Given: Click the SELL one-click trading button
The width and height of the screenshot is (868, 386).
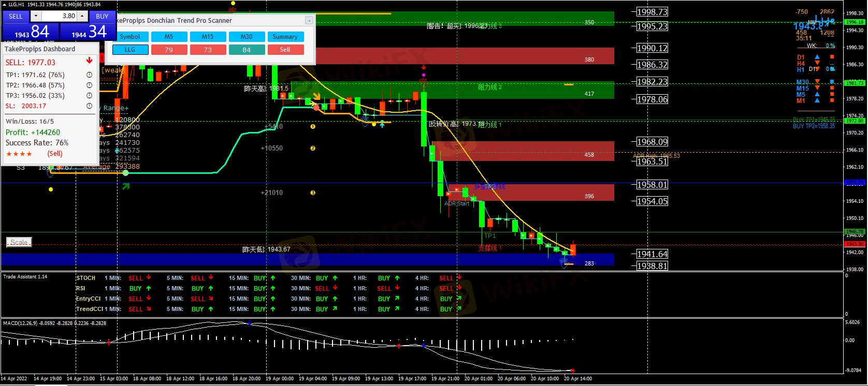Looking at the screenshot, I should [x=16, y=16].
